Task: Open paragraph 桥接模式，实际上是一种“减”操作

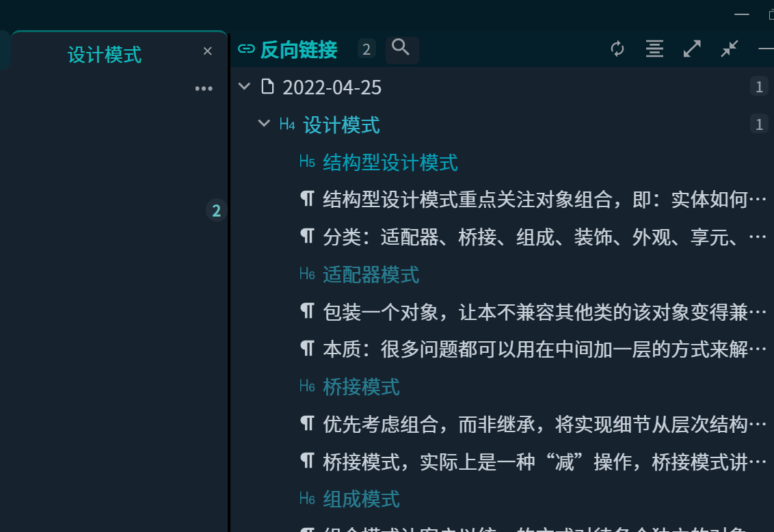Action: click(x=544, y=462)
